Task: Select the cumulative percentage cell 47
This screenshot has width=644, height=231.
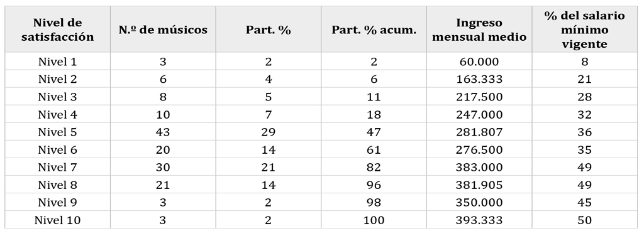Action: coord(374,132)
